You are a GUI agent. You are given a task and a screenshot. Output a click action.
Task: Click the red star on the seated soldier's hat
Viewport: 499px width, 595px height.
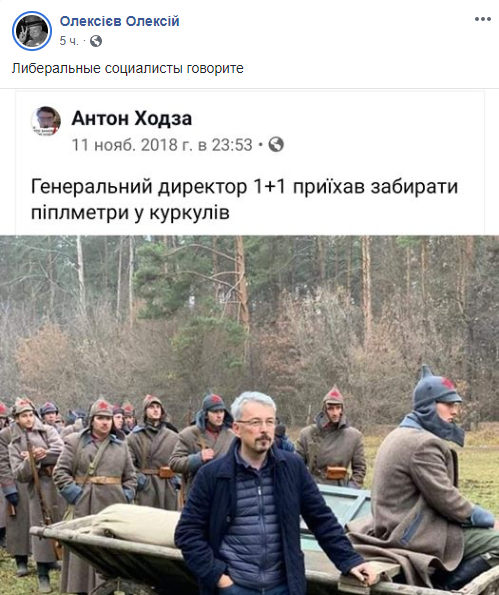click(x=448, y=384)
